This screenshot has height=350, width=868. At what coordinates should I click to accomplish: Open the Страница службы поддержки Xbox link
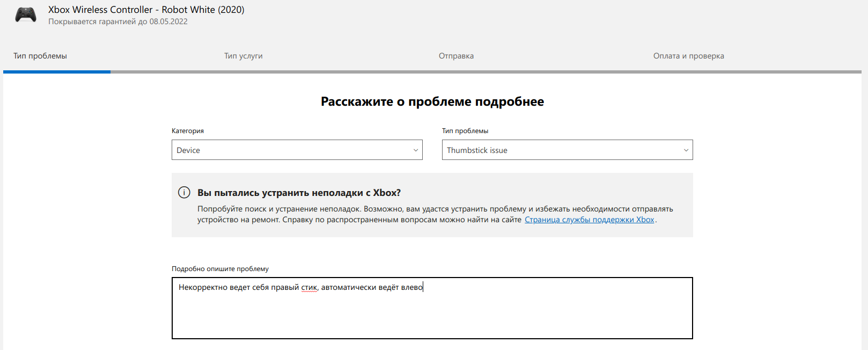[589, 220]
